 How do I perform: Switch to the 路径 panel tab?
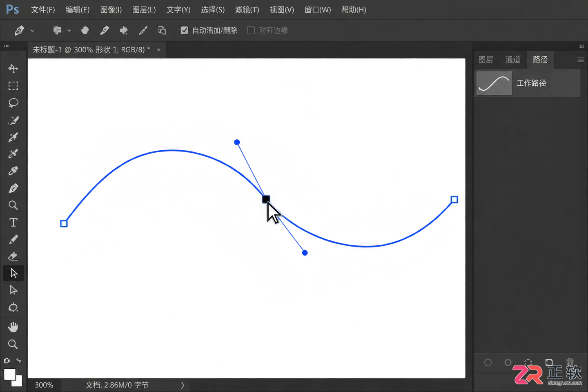coord(540,60)
